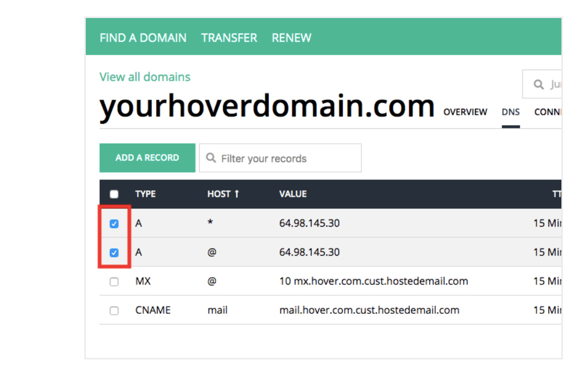Sort by the Host column header

tap(219, 194)
